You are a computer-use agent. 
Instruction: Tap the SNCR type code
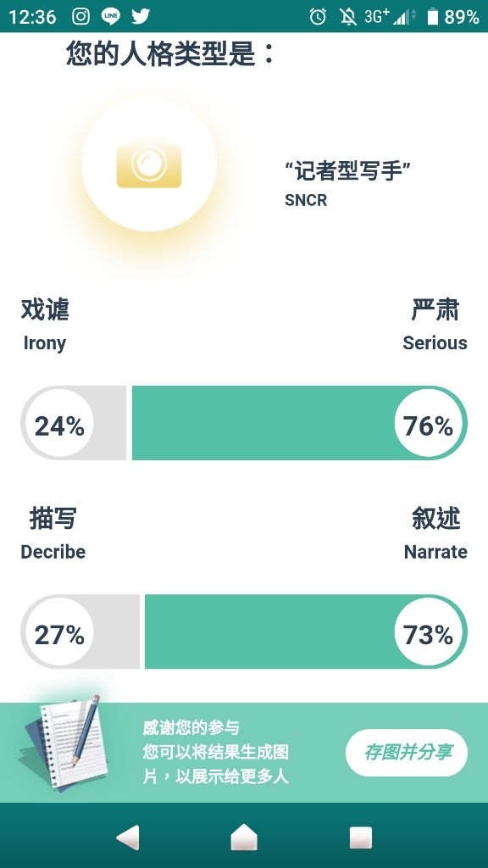pyautogui.click(x=306, y=200)
